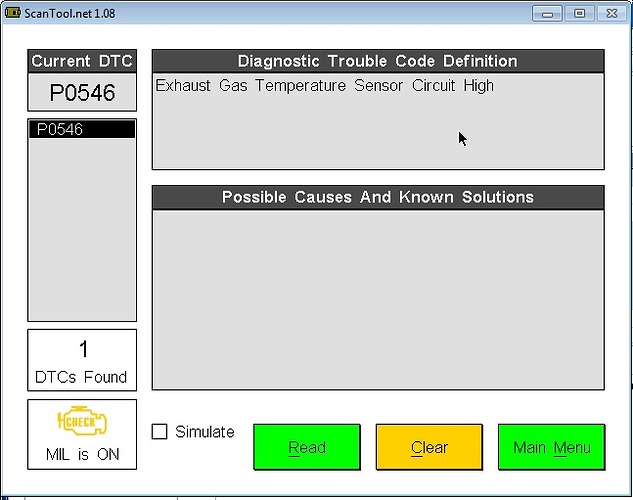Click the MIL is ON status text

(82, 454)
